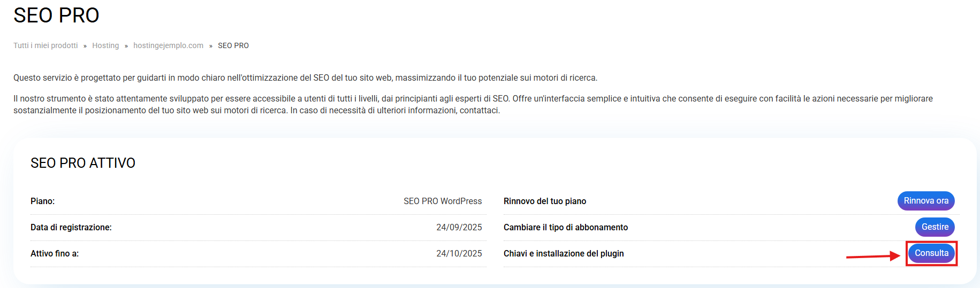Viewport: 980px width, 288px height.
Task: Click the SEO PRO page title
Action: point(56,15)
